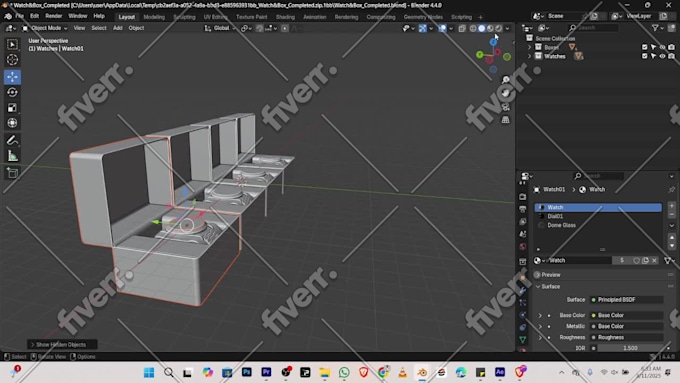Disable Boxes collection in renders
The image size is (680, 383).
tap(671, 47)
